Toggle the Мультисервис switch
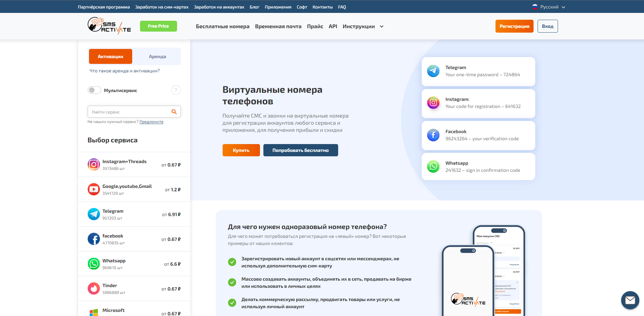Screen dimensions: 644x316 pos(94,90)
